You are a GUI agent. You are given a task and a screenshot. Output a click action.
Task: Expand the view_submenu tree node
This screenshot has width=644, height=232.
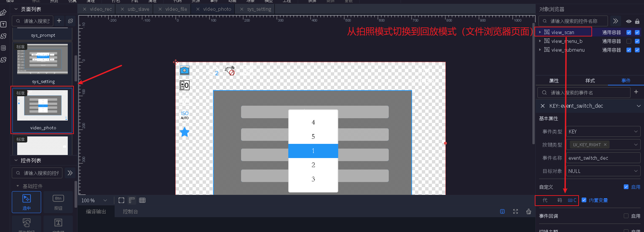click(540, 50)
